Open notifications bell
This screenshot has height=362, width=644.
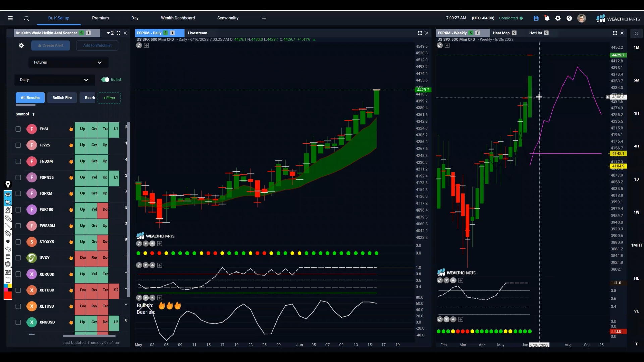[x=547, y=18]
